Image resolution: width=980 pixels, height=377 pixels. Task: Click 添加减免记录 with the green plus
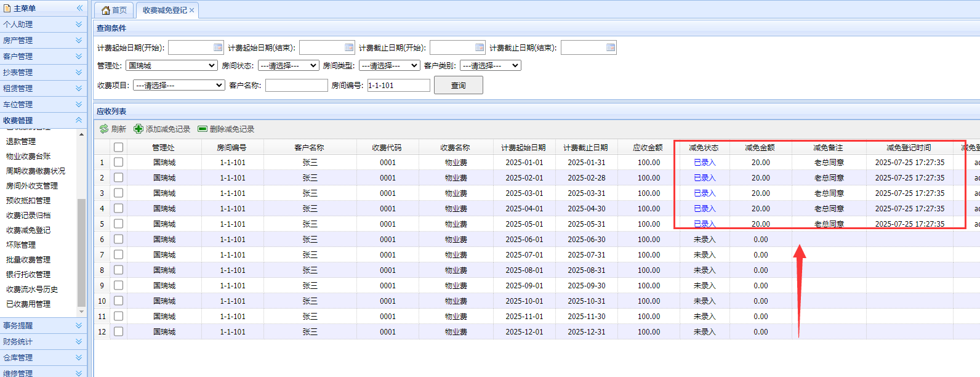click(162, 129)
